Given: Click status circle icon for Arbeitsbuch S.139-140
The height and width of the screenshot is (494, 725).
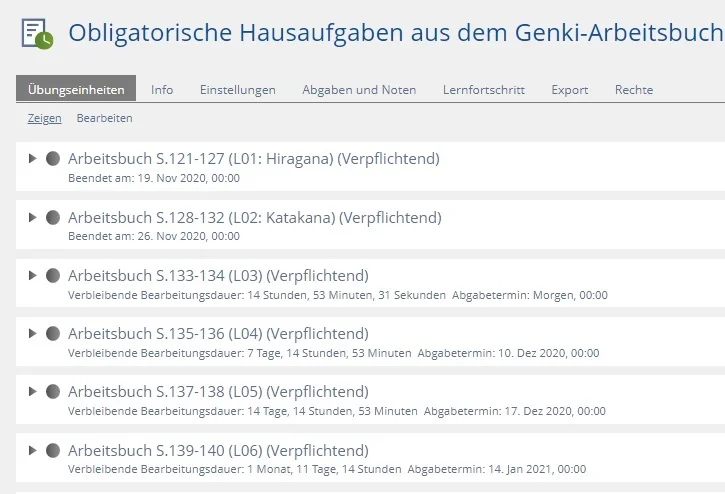Looking at the screenshot, I should tap(53, 450).
